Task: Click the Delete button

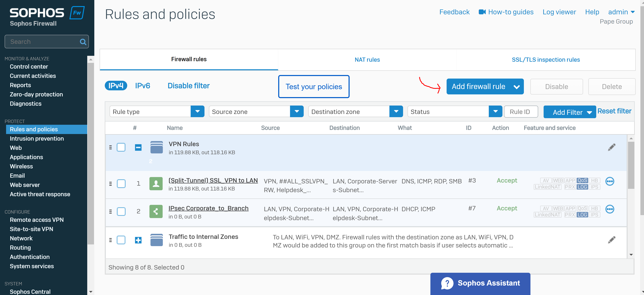Action: pyautogui.click(x=611, y=87)
